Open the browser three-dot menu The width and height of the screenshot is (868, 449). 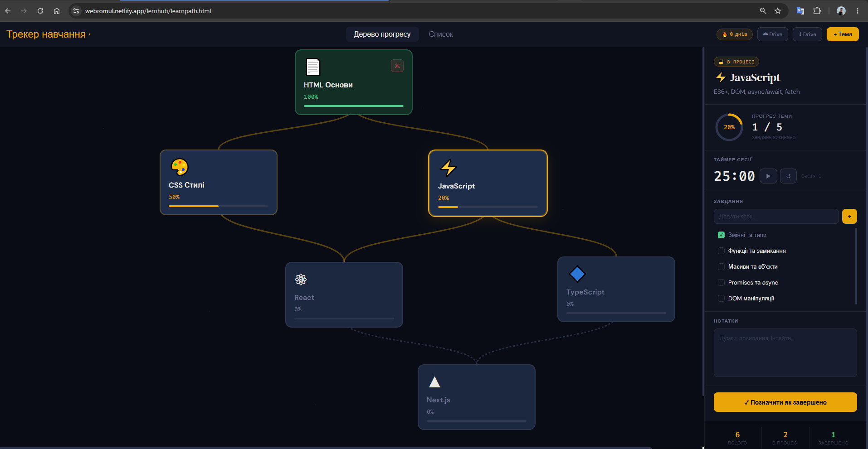pos(858,11)
